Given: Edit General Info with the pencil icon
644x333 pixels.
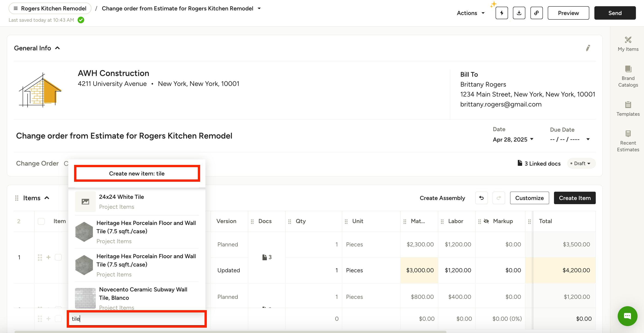Looking at the screenshot, I should [588, 48].
